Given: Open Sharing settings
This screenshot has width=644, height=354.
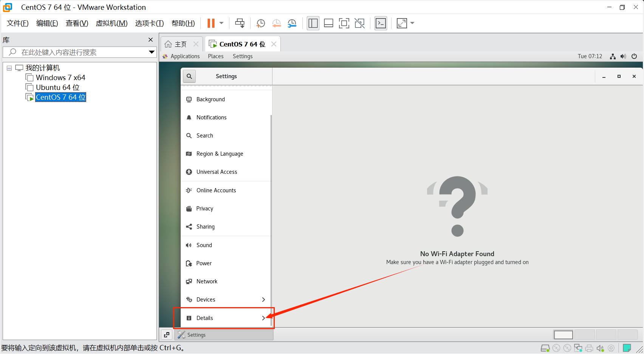Looking at the screenshot, I should click(226, 227).
